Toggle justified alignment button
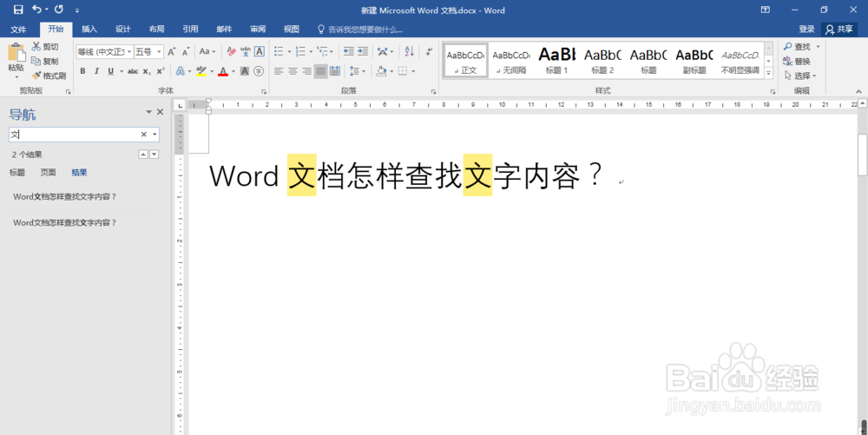Screen dimensions: 868x435 pyautogui.click(x=321, y=71)
